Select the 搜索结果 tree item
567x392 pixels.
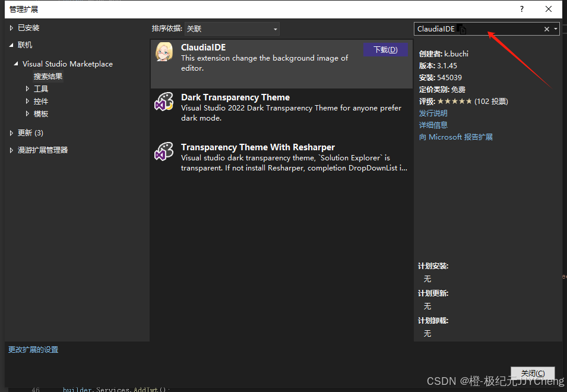click(48, 76)
